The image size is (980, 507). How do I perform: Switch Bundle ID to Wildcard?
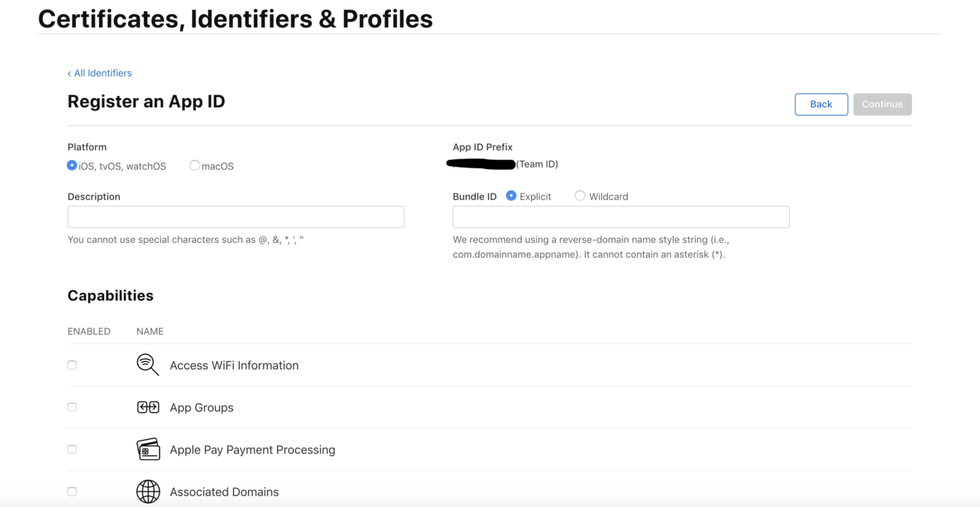(x=580, y=196)
